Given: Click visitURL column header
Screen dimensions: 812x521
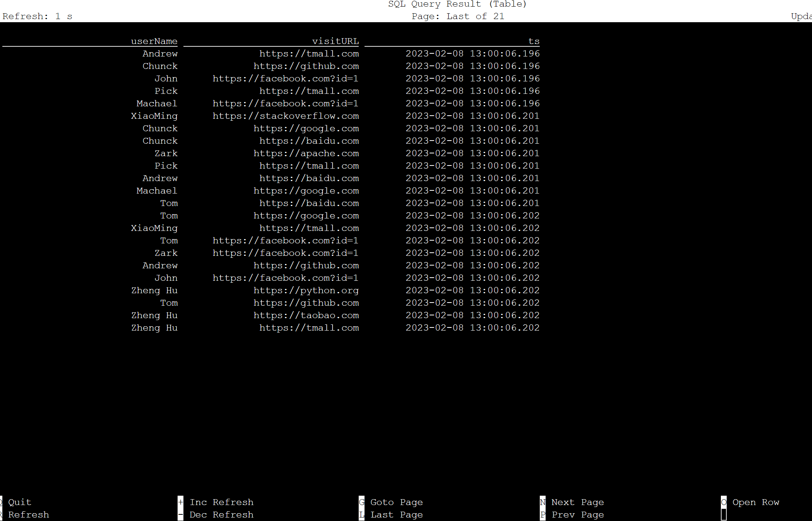Looking at the screenshot, I should click(336, 40).
